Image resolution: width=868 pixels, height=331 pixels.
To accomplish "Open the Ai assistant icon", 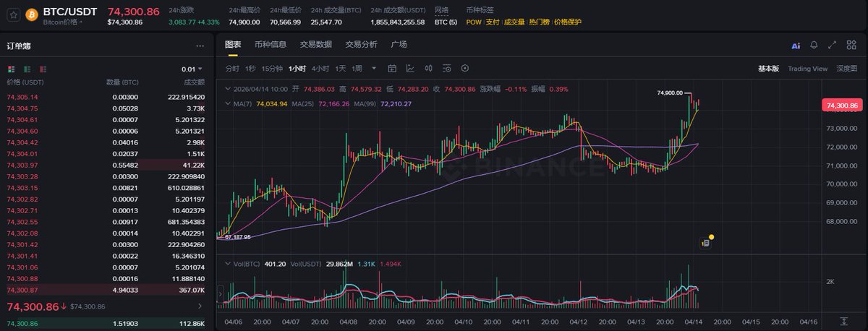I will pyautogui.click(x=796, y=45).
